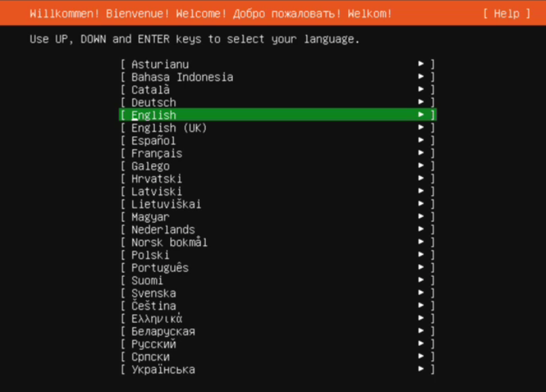
Task: Select Ελληνικά language
Action: point(278,318)
